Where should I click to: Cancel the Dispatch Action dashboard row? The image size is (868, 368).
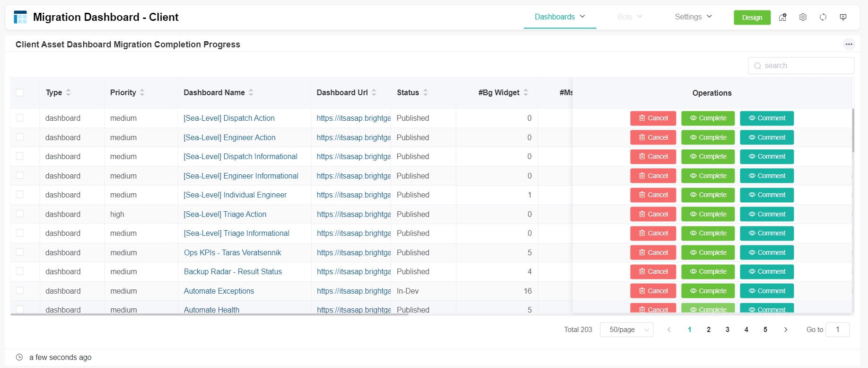click(653, 118)
